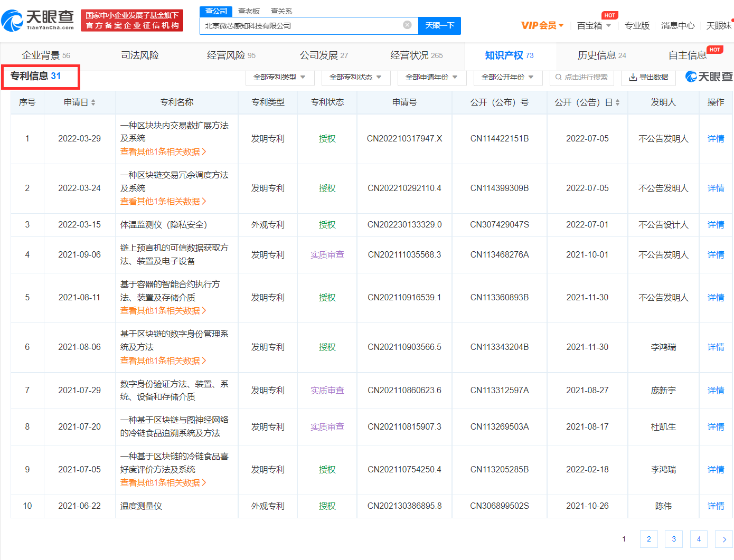Click the 专利状态 column header
Screen dimensions: 734x560
pos(327,102)
